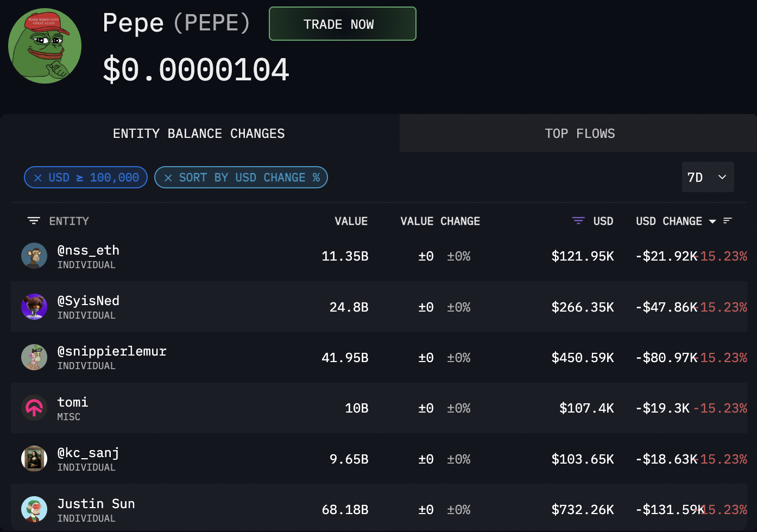Switch to the Top Flows tab
Image resolution: width=757 pixels, height=532 pixels.
tap(579, 134)
